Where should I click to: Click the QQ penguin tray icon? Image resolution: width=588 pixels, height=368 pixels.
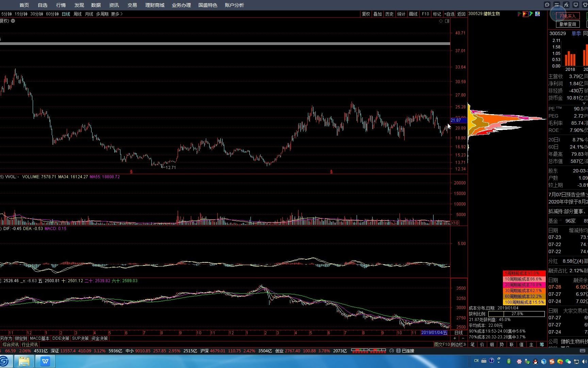[535, 361]
